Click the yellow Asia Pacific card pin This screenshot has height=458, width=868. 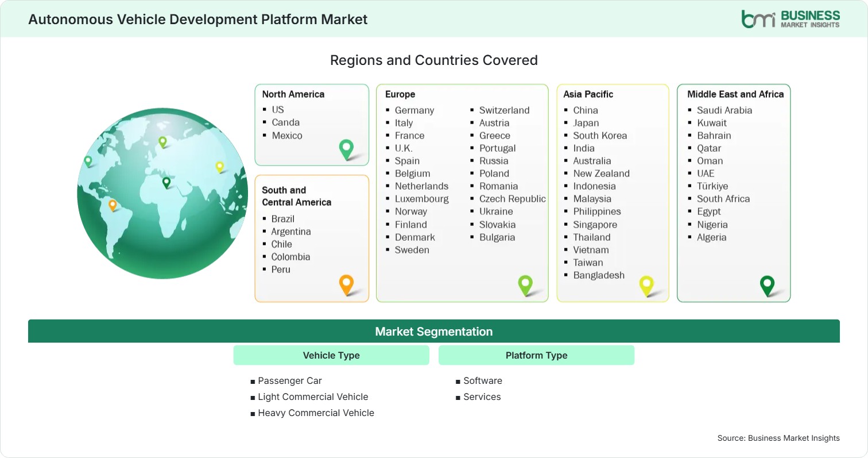click(x=646, y=286)
